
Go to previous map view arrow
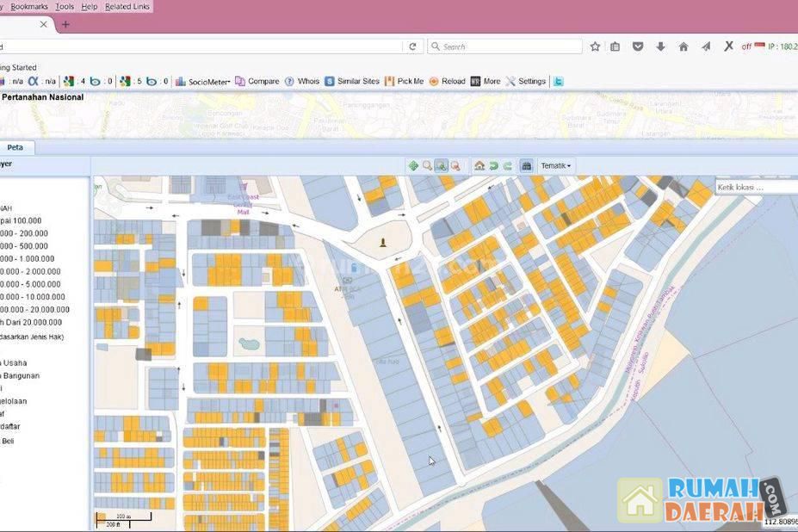click(x=493, y=166)
